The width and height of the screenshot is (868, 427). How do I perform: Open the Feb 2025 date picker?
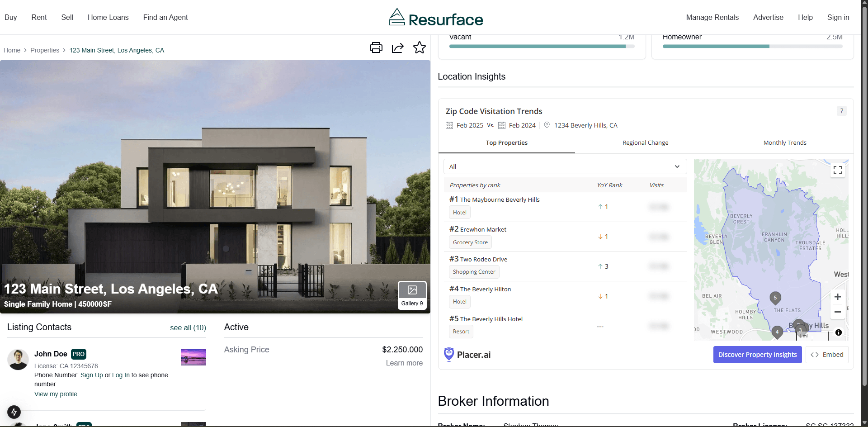(x=465, y=125)
